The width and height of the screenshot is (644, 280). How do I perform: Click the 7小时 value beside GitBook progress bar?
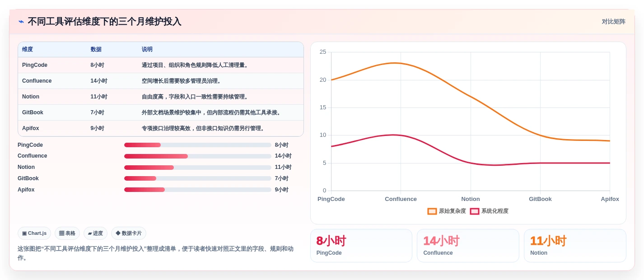[281, 178]
